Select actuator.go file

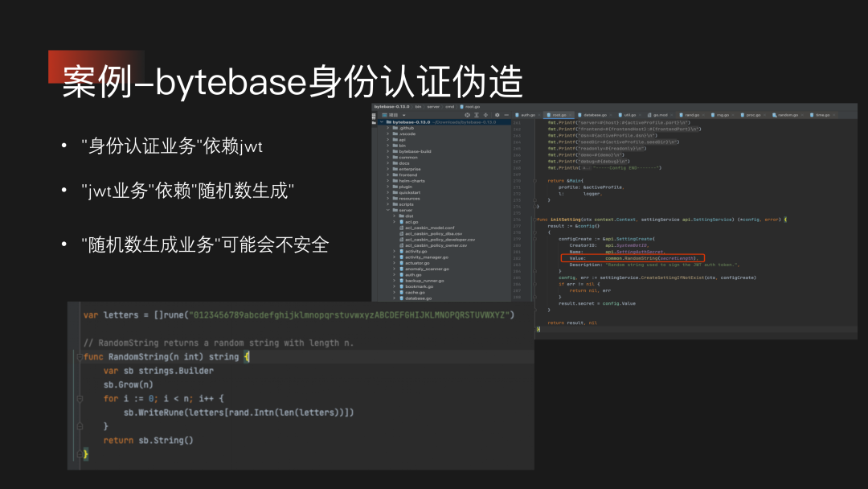(x=417, y=263)
